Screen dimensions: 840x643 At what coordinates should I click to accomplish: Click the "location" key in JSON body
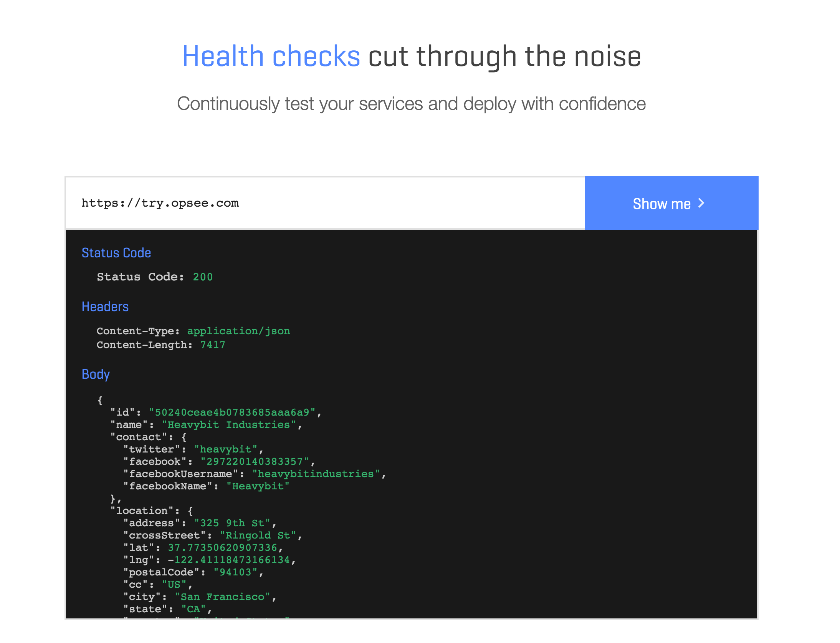pyautogui.click(x=142, y=511)
